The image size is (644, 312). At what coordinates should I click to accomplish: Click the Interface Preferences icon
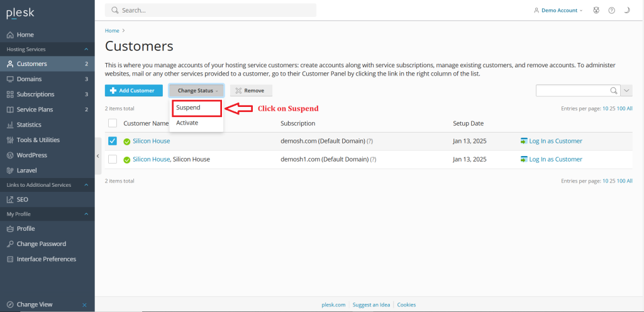pos(10,259)
